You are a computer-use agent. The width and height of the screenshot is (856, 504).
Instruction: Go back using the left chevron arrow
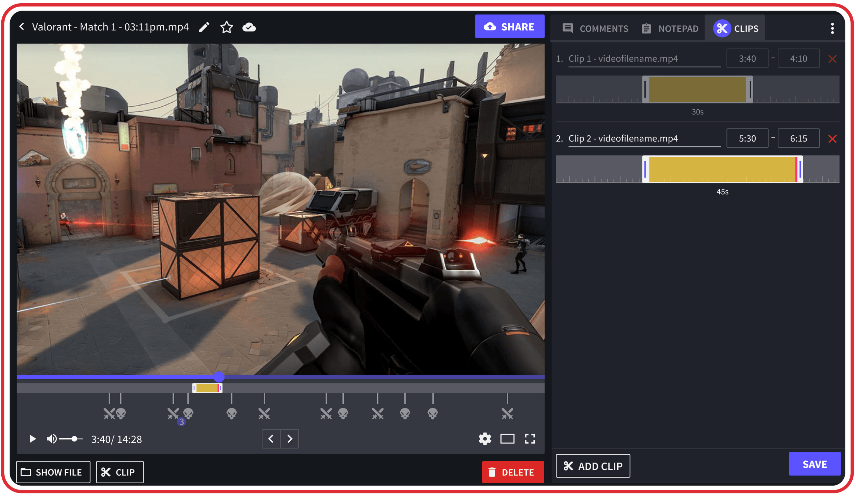click(22, 26)
